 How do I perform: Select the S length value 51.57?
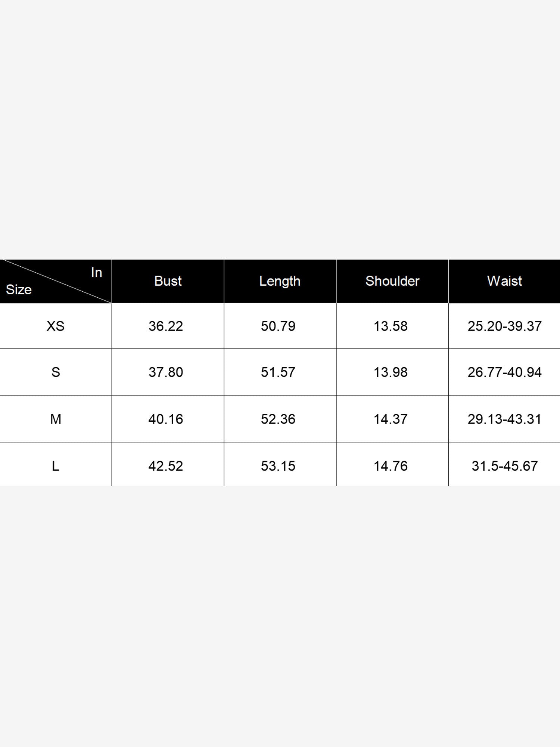pyautogui.click(x=278, y=372)
